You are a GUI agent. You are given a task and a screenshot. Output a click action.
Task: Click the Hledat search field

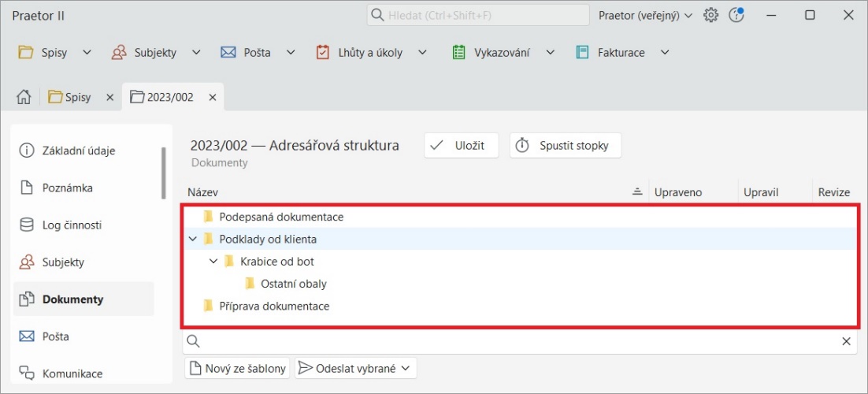click(x=478, y=15)
